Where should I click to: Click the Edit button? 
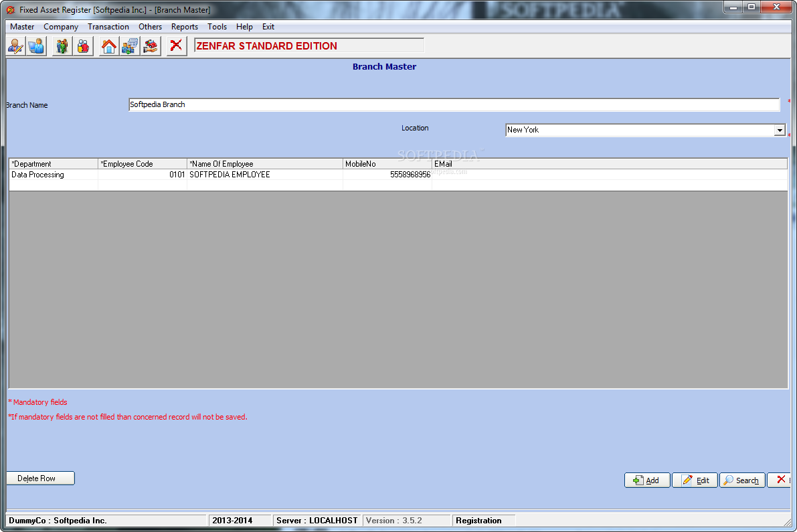(695, 480)
